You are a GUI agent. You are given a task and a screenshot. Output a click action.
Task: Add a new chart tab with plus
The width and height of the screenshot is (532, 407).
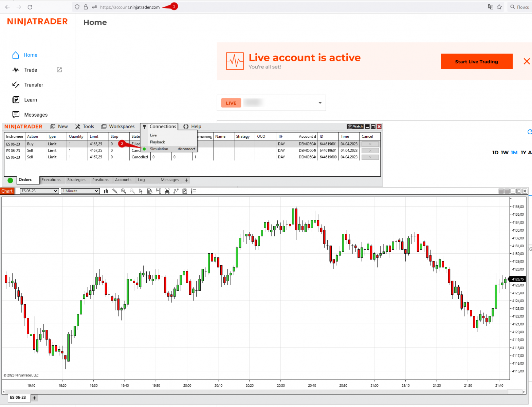[34, 398]
